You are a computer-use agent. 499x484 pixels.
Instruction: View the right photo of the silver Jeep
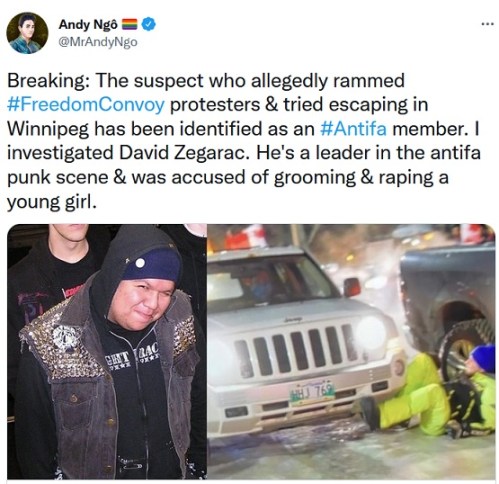coord(351,351)
